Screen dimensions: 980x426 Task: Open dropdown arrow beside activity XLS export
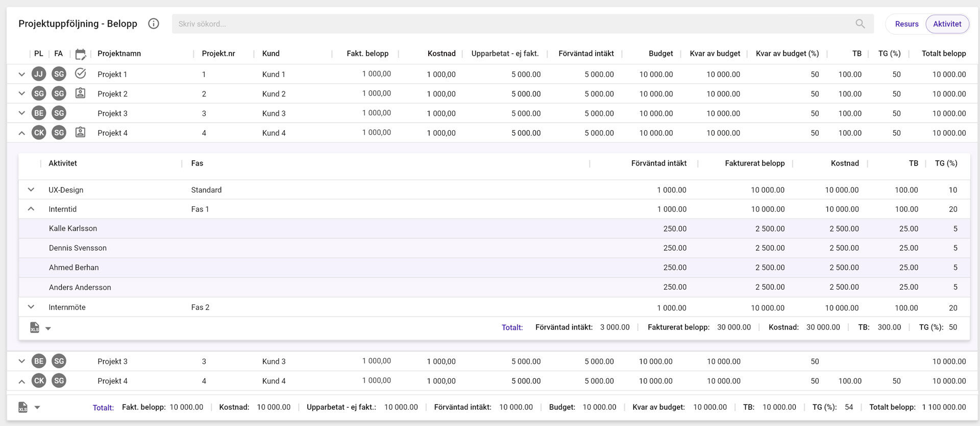(x=48, y=328)
